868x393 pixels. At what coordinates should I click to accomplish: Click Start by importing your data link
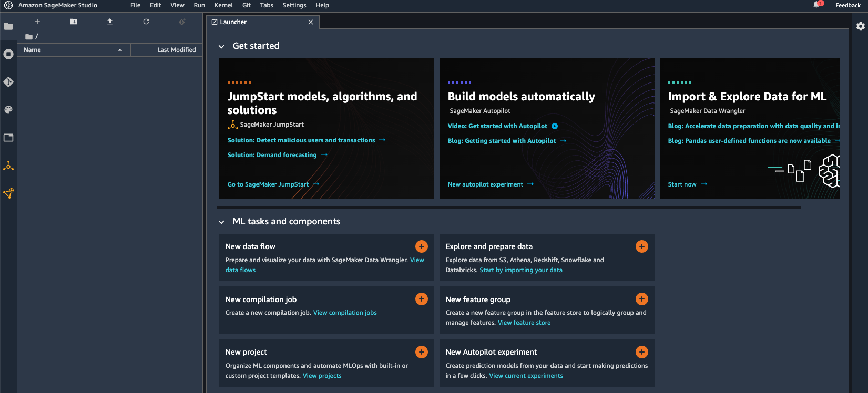[x=521, y=270]
